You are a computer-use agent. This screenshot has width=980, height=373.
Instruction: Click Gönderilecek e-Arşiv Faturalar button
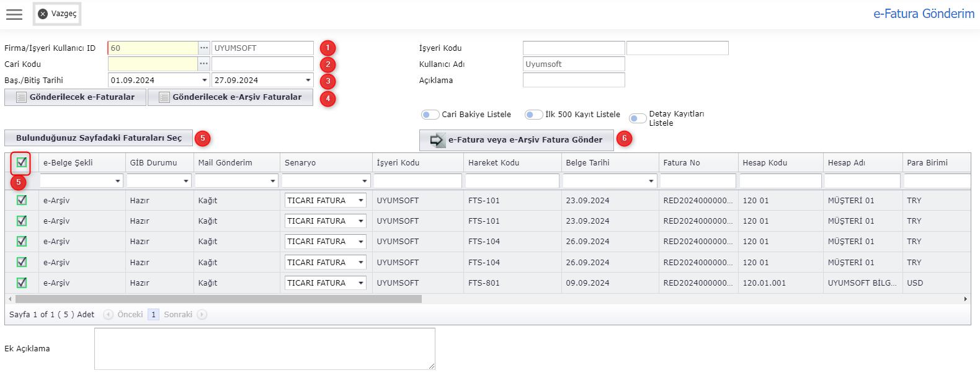coord(230,97)
